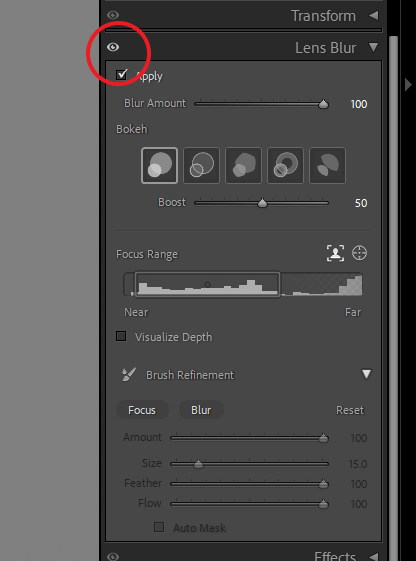Viewport: 416px width, 561px height.
Task: Expand the Transform panel
Action: click(373, 15)
